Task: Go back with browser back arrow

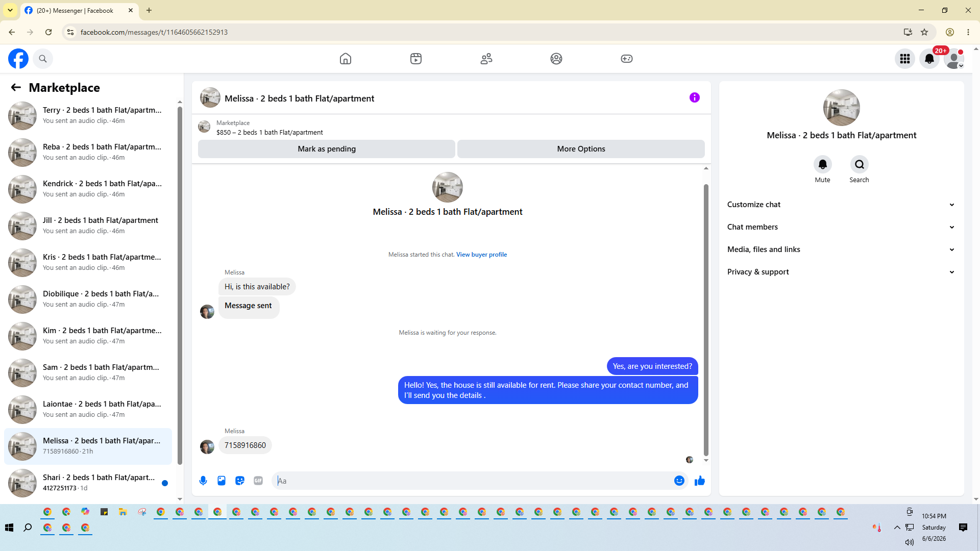Action: click(12, 32)
